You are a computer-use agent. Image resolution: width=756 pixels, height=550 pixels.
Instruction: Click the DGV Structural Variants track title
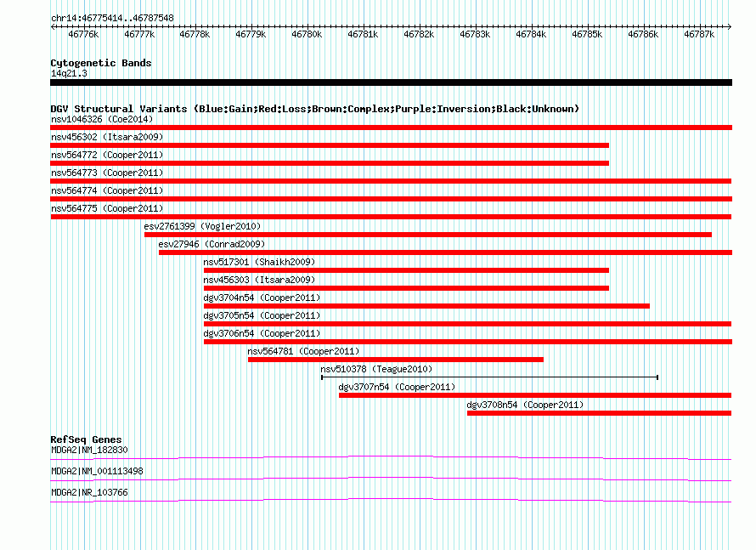[315, 109]
